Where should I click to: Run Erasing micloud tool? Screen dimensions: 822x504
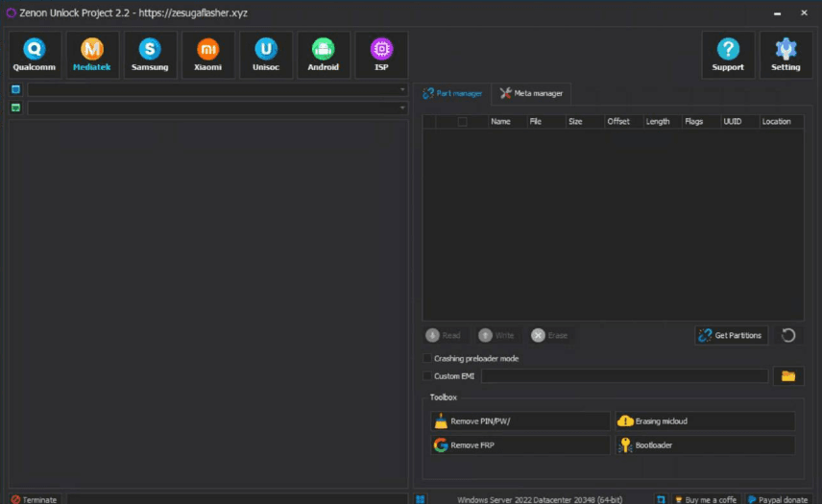pyautogui.click(x=705, y=421)
